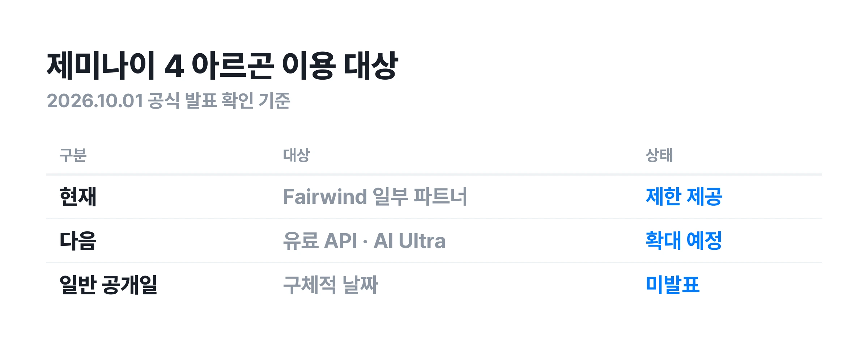Click the 유료 API text
The height and width of the screenshot is (353, 868).
click(320, 241)
